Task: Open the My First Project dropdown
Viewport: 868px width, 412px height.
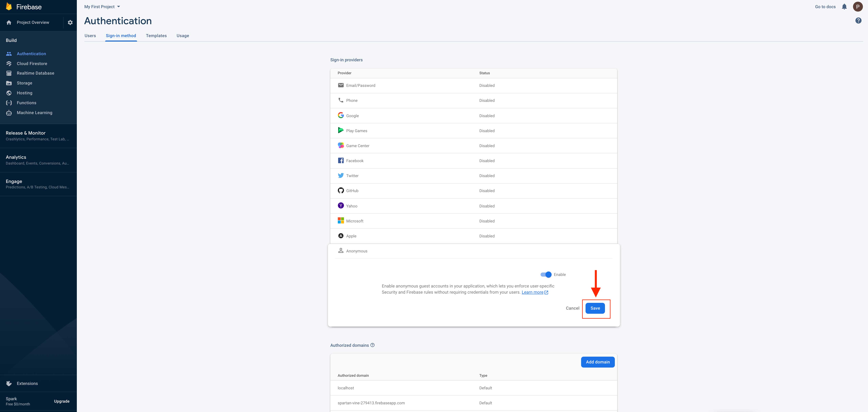Action: [x=102, y=7]
